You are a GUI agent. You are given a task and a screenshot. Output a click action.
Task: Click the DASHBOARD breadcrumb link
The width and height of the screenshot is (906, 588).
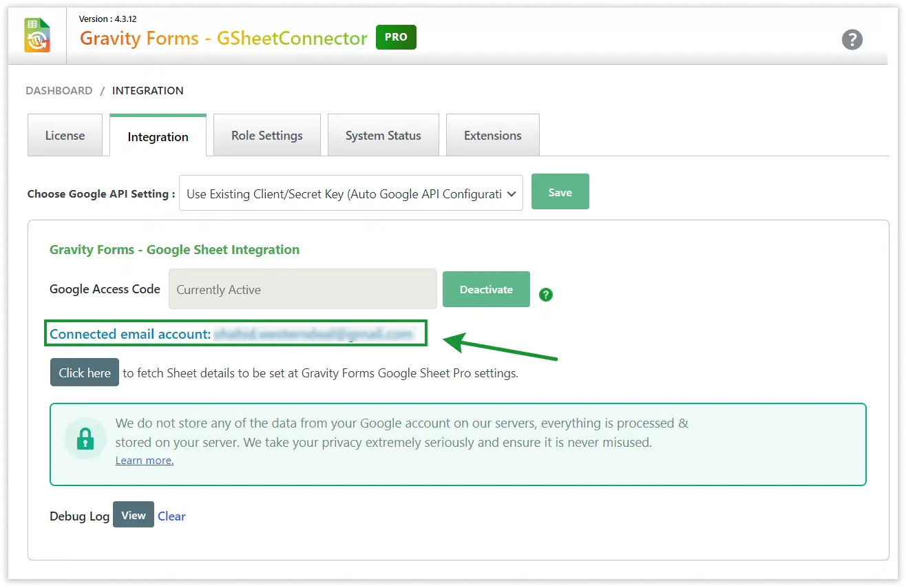(59, 91)
